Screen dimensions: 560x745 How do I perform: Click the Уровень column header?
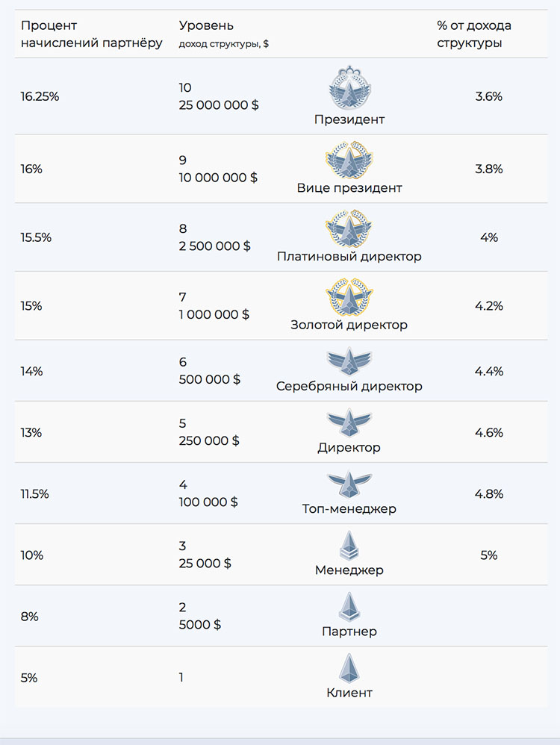click(x=206, y=25)
